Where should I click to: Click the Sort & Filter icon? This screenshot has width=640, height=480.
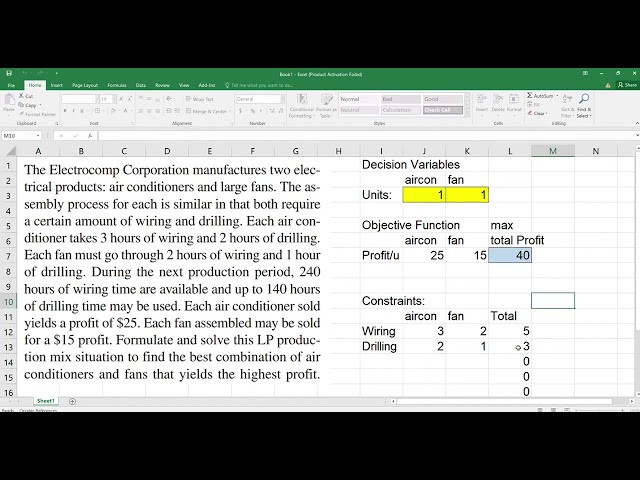point(567,98)
